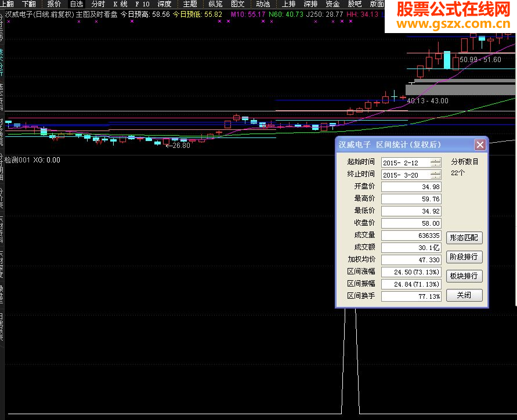Open the 动池 menu item
The width and height of the screenshot is (517, 420).
[x=263, y=4]
